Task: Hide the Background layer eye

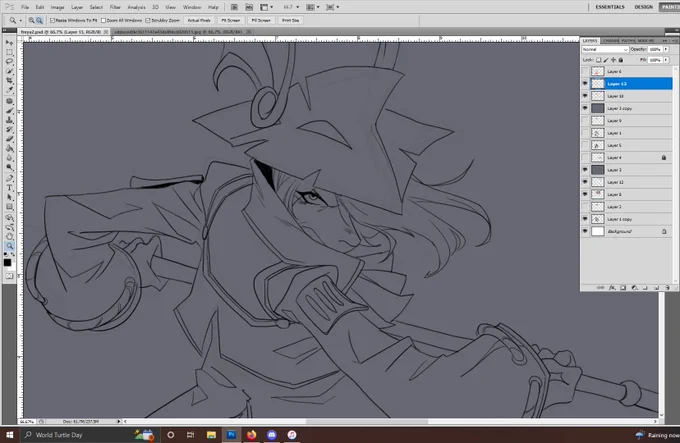Action: point(585,231)
